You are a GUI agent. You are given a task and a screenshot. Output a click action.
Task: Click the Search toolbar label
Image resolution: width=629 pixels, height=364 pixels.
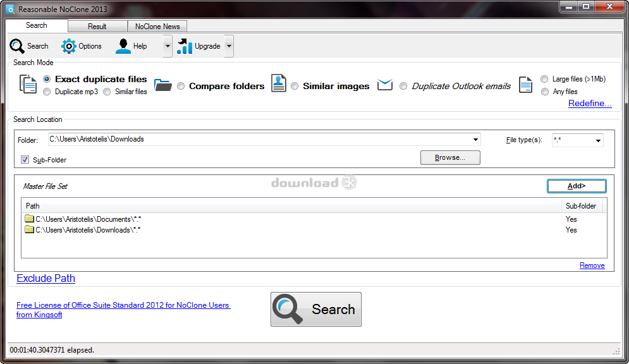pos(38,46)
